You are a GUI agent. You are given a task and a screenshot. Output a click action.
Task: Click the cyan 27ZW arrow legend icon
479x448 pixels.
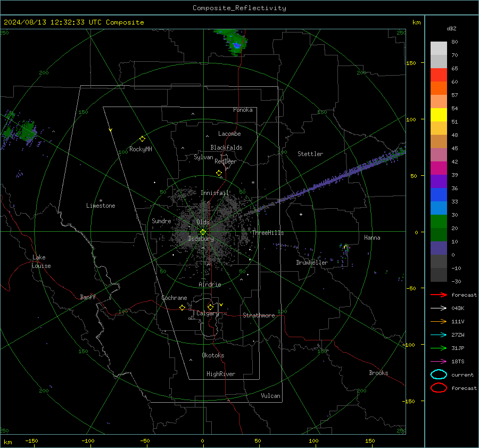click(439, 335)
